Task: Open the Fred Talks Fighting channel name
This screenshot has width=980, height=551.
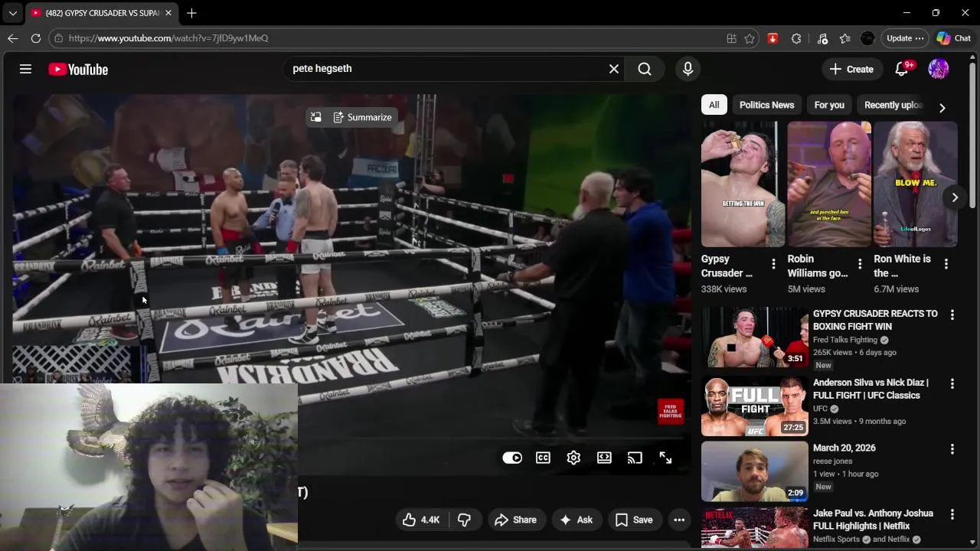Action: (845, 340)
